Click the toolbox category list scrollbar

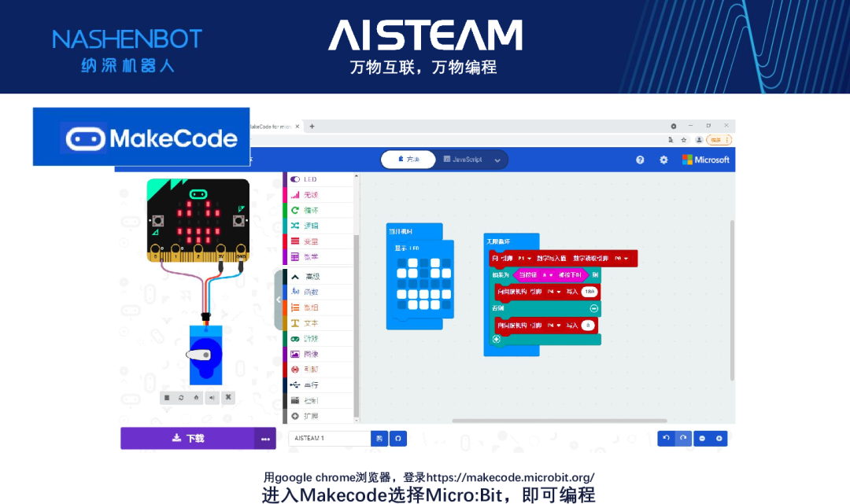[x=357, y=326]
